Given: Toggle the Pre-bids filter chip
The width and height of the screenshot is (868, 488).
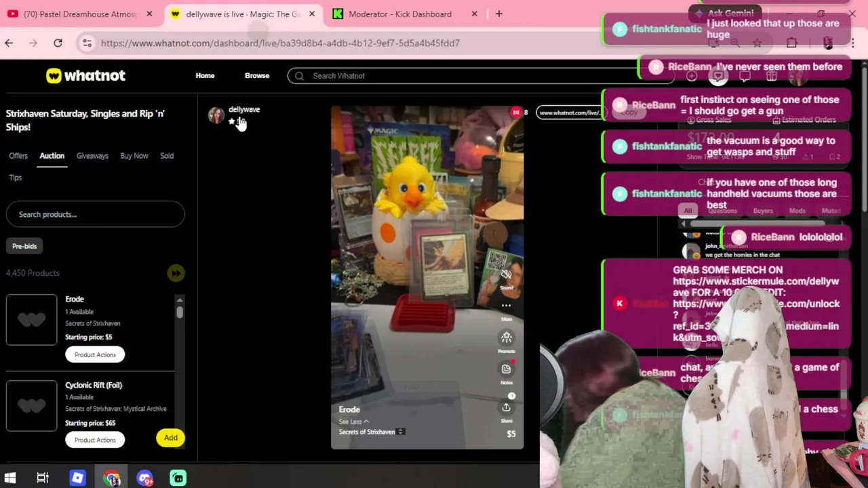Looking at the screenshot, I should pyautogui.click(x=24, y=246).
